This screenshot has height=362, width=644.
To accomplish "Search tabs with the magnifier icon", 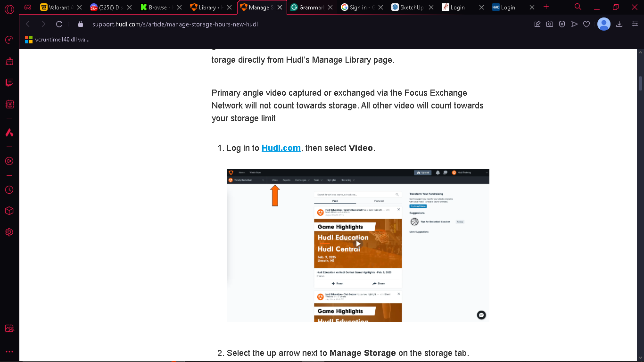I will [x=578, y=7].
